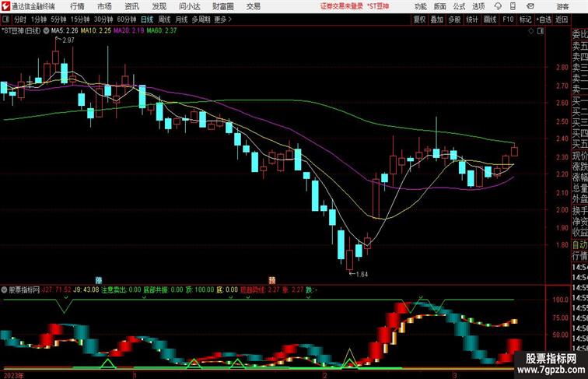Screen dimensions: 588x379
Task: Switch to the 15分钟 period tab
Action: [80, 19]
